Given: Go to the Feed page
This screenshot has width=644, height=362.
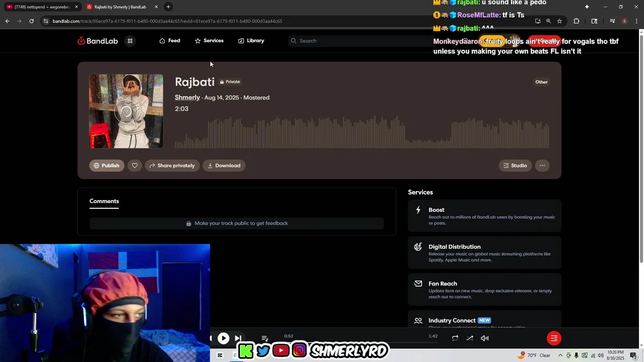Looking at the screenshot, I should click(170, 41).
